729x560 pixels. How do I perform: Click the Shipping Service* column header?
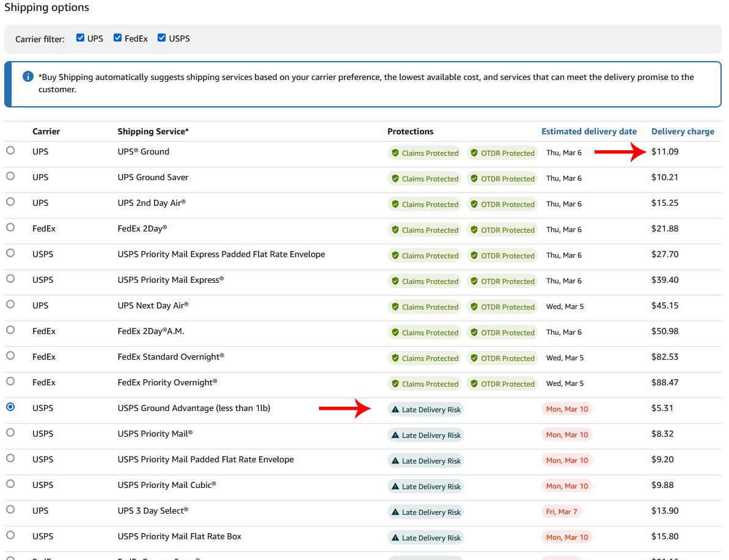(153, 131)
